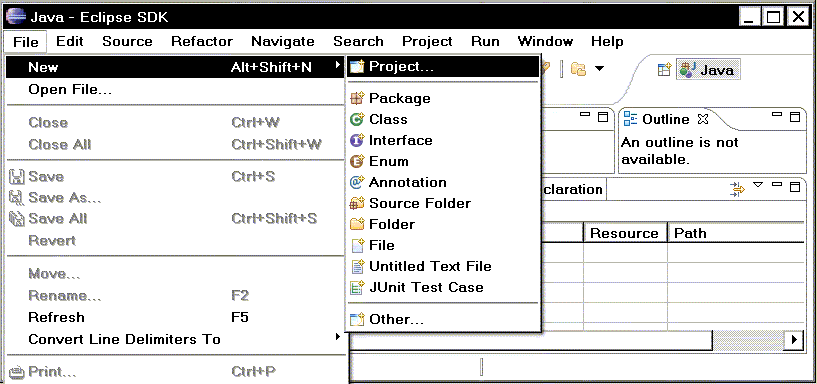Select Rename... in the File menu
The height and width of the screenshot is (384, 817).
tap(176, 295)
